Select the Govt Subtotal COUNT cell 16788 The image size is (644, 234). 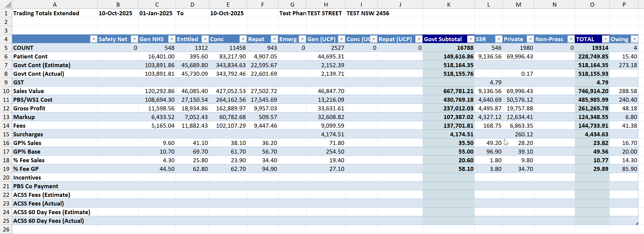coord(448,48)
